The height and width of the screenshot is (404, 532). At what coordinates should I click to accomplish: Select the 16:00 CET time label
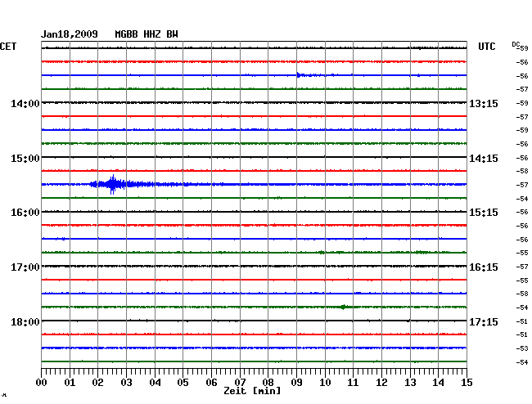tap(25, 213)
